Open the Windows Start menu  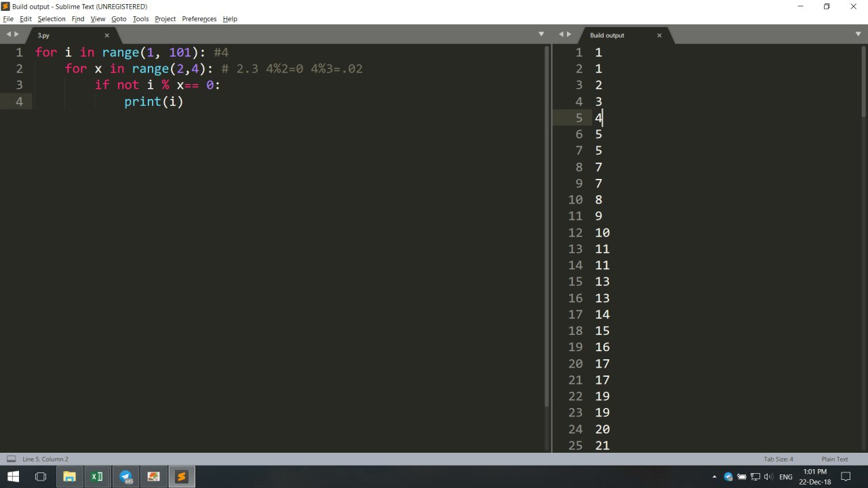(13, 476)
